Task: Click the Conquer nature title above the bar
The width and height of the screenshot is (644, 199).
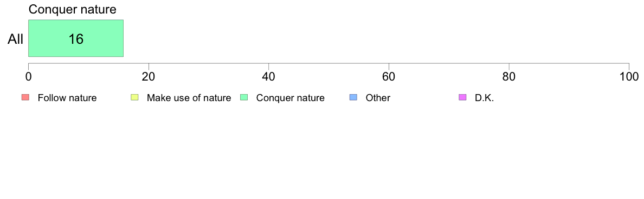Action: tap(72, 9)
